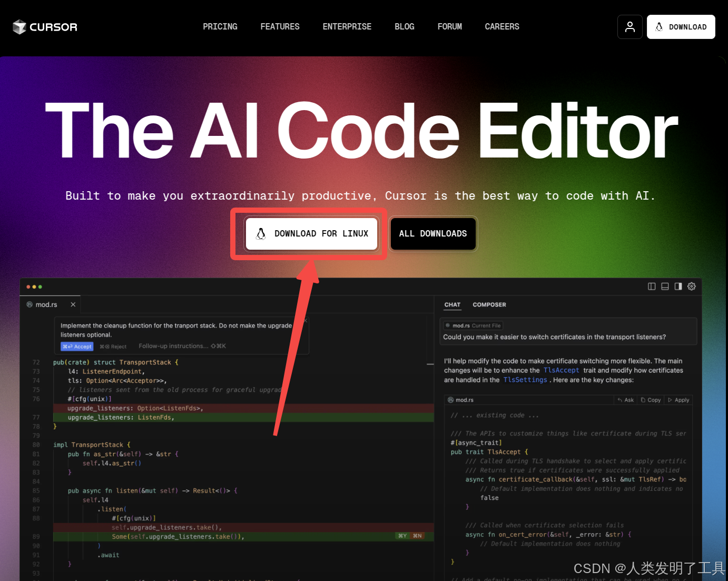Click the TlsSettings code reference

point(525,380)
